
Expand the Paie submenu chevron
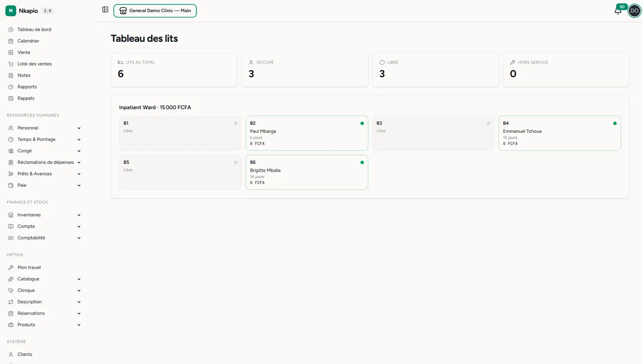click(79, 185)
